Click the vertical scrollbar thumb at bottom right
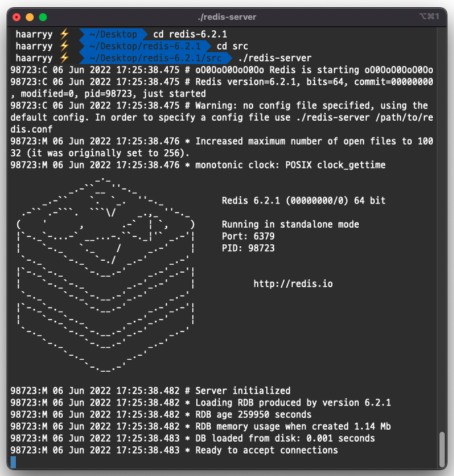This screenshot has width=454, height=476. click(x=442, y=450)
